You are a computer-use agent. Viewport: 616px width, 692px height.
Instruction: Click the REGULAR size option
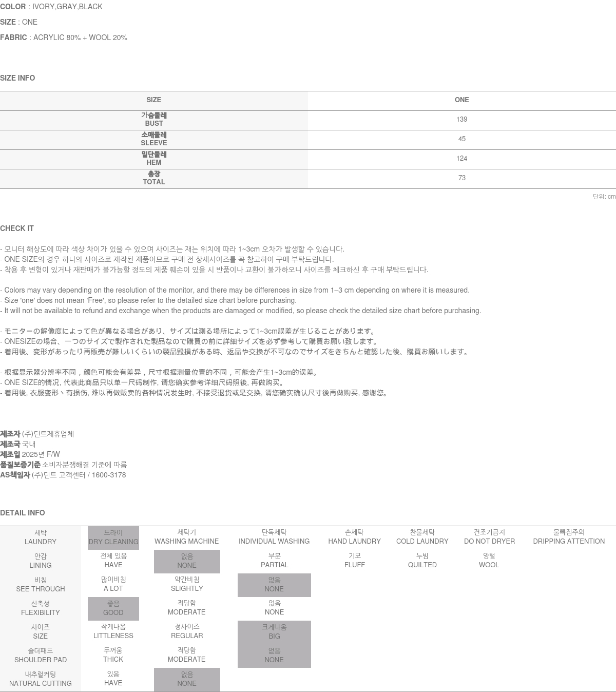[x=187, y=631]
